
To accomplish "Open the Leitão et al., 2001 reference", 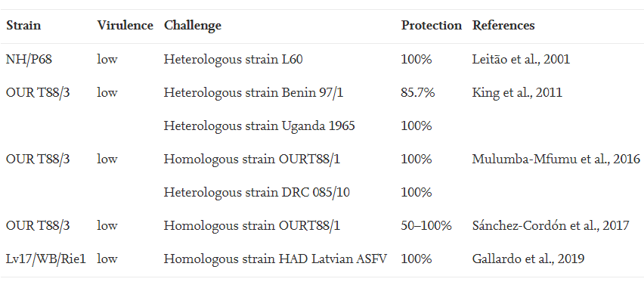I will (x=521, y=60).
